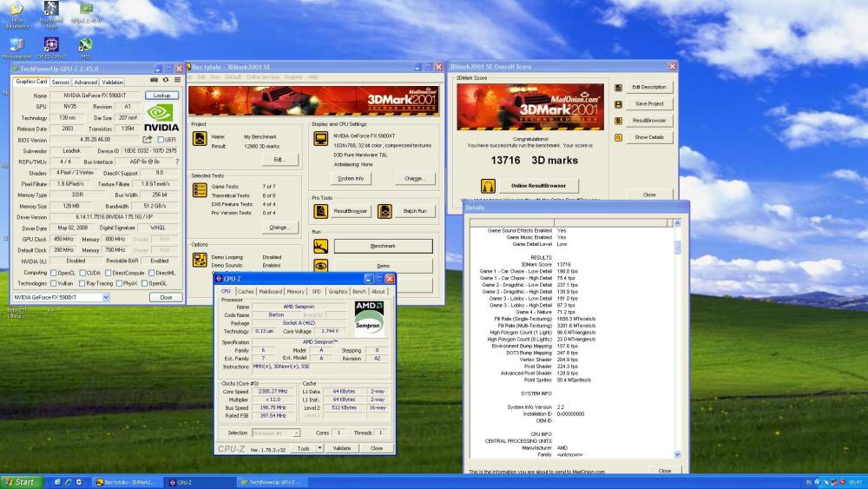Image resolution: width=868 pixels, height=489 pixels.
Task: Click the icon beside Show Details
Action: click(x=618, y=137)
